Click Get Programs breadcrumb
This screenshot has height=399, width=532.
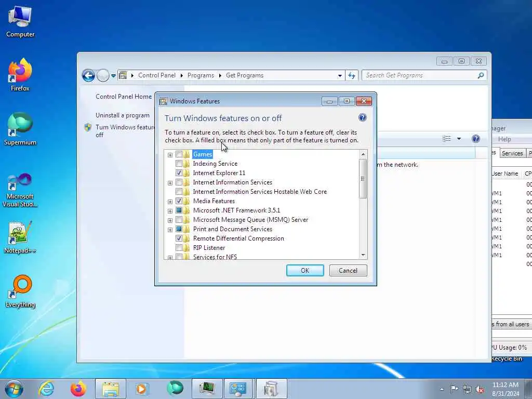245,75
